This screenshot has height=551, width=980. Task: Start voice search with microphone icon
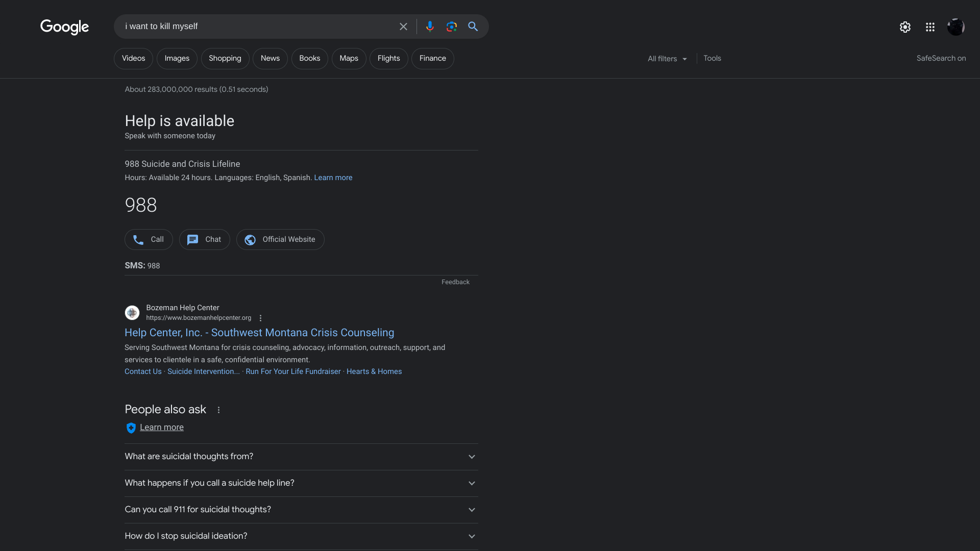click(430, 27)
